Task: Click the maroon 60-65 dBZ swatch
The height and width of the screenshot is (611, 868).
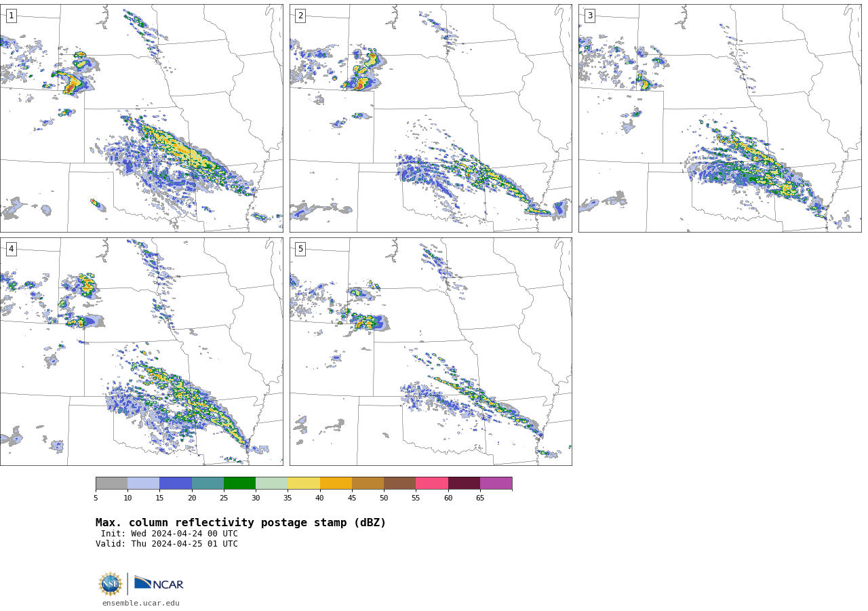Action: point(464,484)
